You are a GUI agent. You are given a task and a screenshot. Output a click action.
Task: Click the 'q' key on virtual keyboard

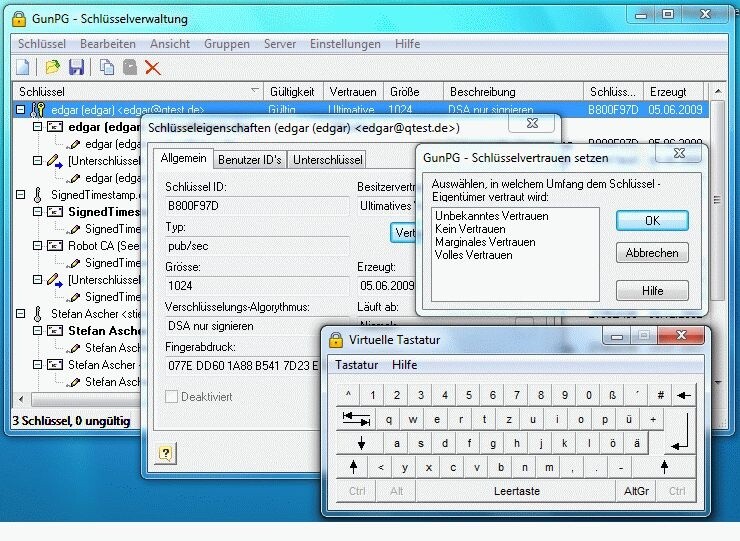(x=388, y=419)
